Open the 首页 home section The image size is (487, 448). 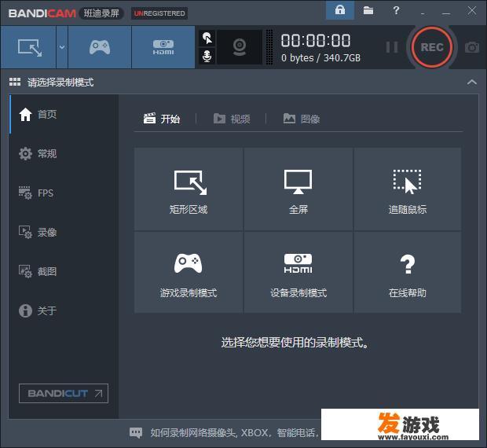coord(64,114)
